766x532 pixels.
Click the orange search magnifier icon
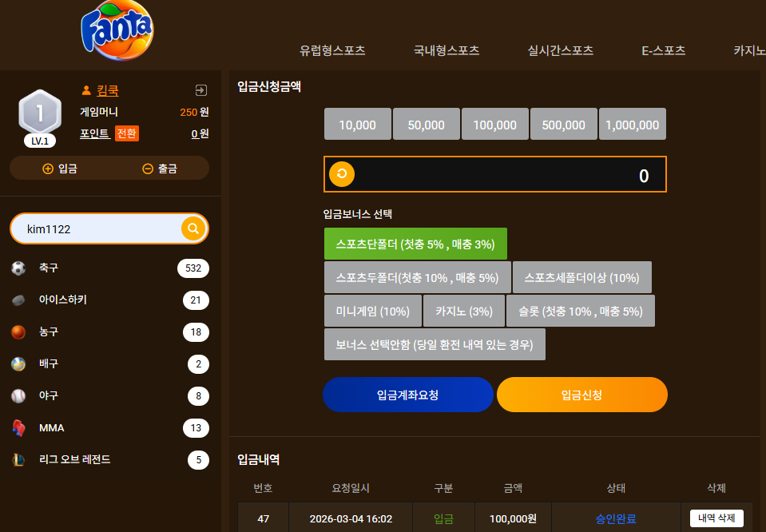coord(193,228)
